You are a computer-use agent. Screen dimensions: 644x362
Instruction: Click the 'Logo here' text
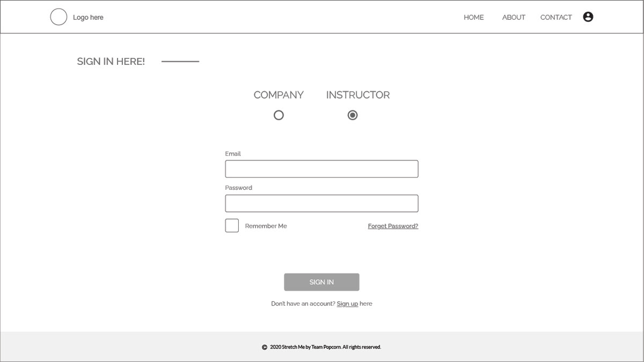pyautogui.click(x=88, y=17)
